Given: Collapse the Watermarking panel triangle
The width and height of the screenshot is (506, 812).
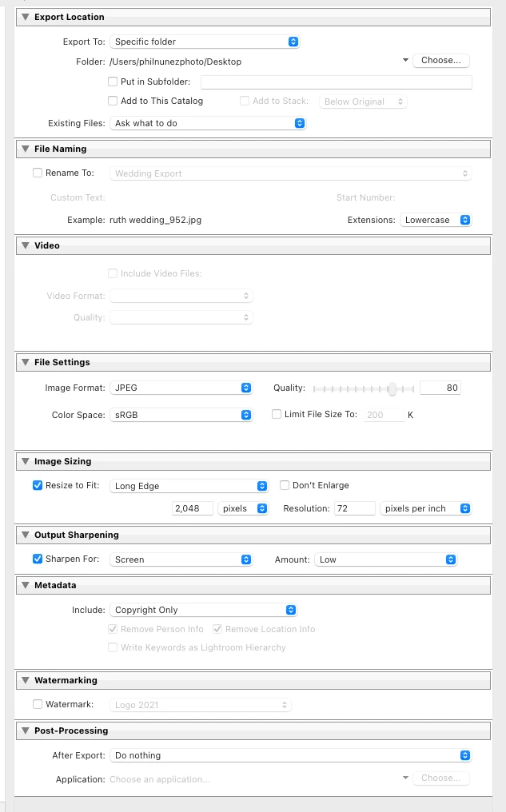Looking at the screenshot, I should [26, 680].
